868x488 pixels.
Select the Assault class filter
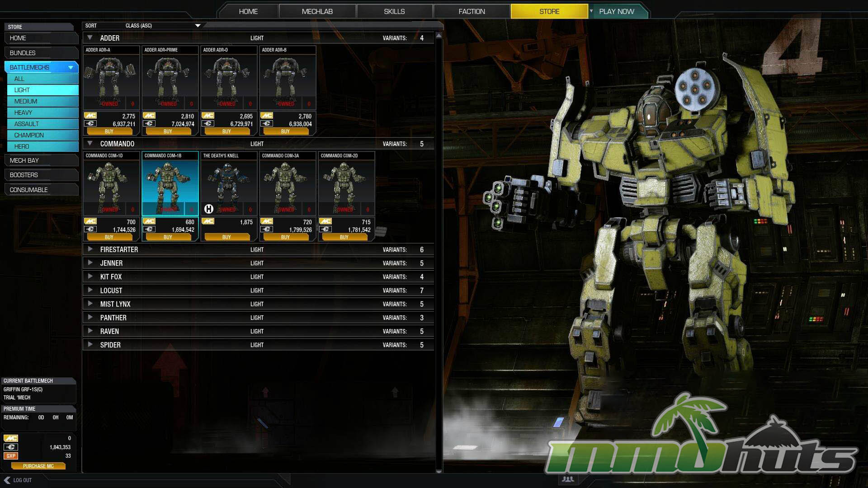point(42,124)
